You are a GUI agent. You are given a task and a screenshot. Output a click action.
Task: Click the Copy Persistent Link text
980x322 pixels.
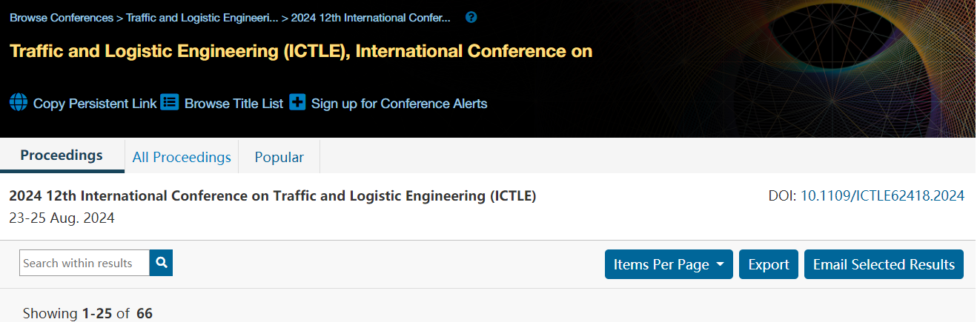(95, 104)
